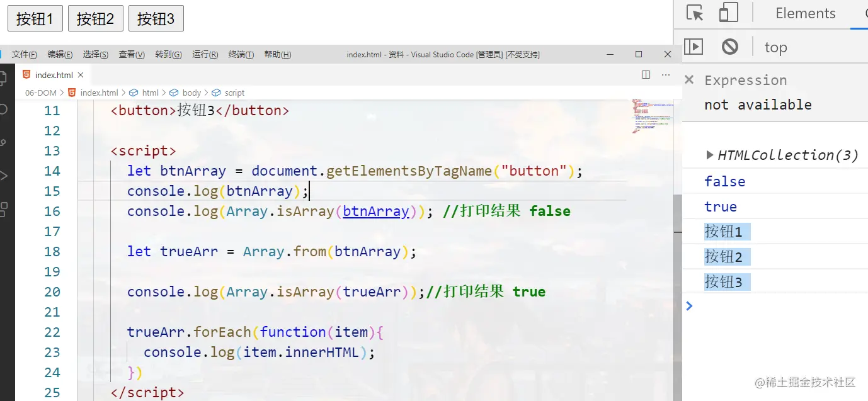Click index.html in the breadcrumb path
This screenshot has width=868, height=401.
tap(99, 93)
